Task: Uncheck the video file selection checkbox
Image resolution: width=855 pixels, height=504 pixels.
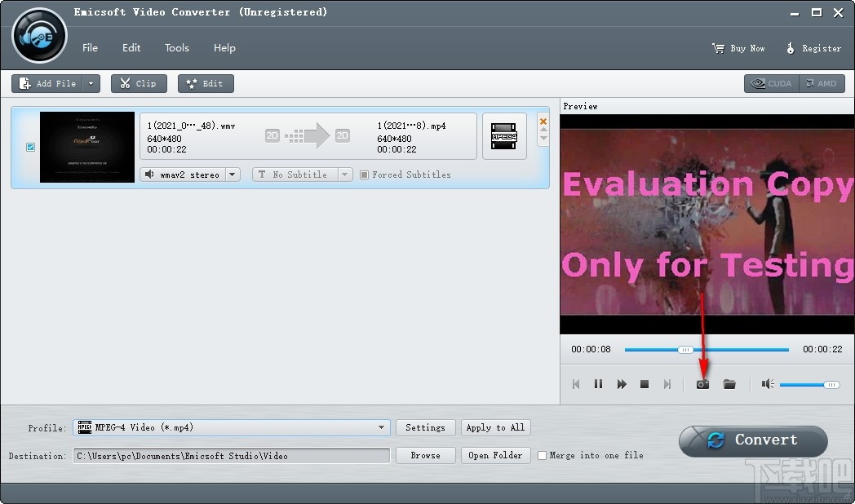Action: point(30,147)
